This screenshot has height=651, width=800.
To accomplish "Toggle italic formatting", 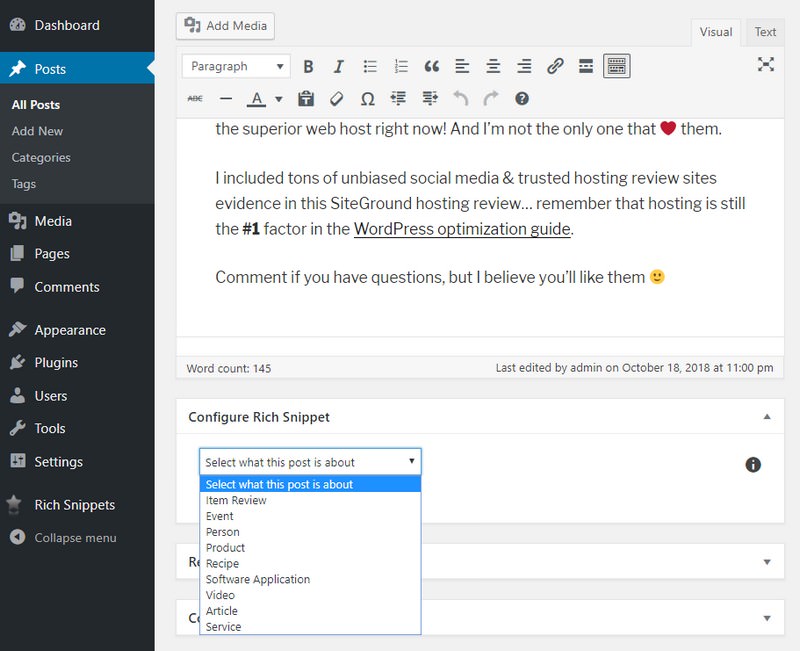I will [338, 66].
